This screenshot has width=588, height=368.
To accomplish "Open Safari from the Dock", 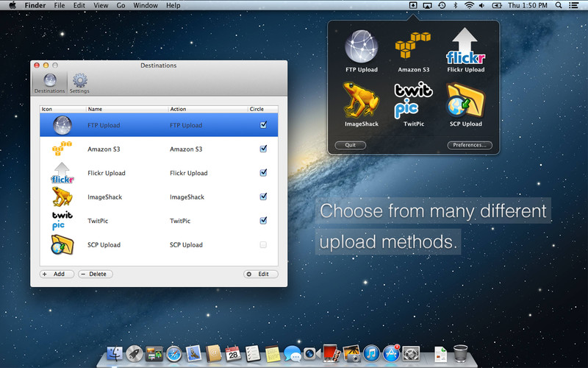I will pos(174,354).
